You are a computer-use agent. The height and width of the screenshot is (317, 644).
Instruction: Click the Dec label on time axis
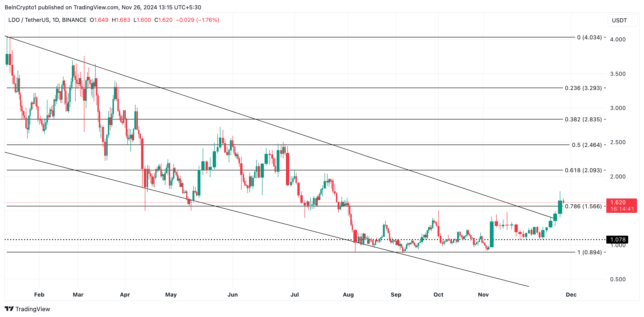coord(571,294)
